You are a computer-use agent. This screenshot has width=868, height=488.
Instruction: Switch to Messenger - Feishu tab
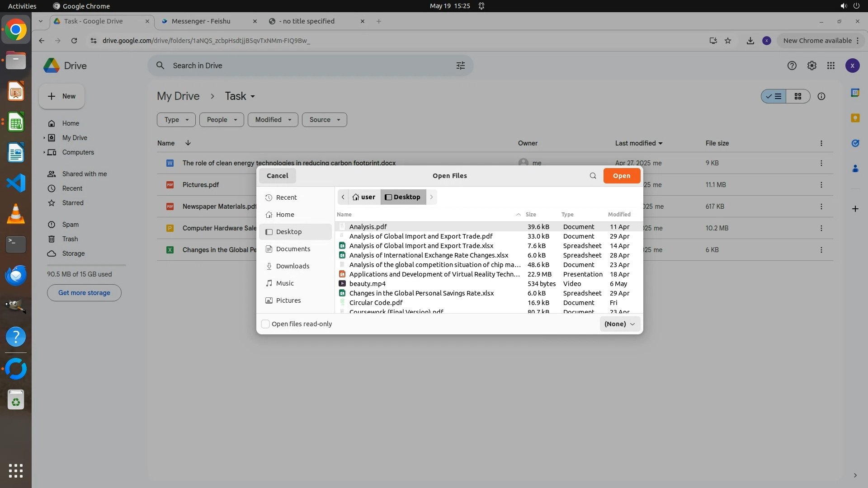pyautogui.click(x=201, y=21)
